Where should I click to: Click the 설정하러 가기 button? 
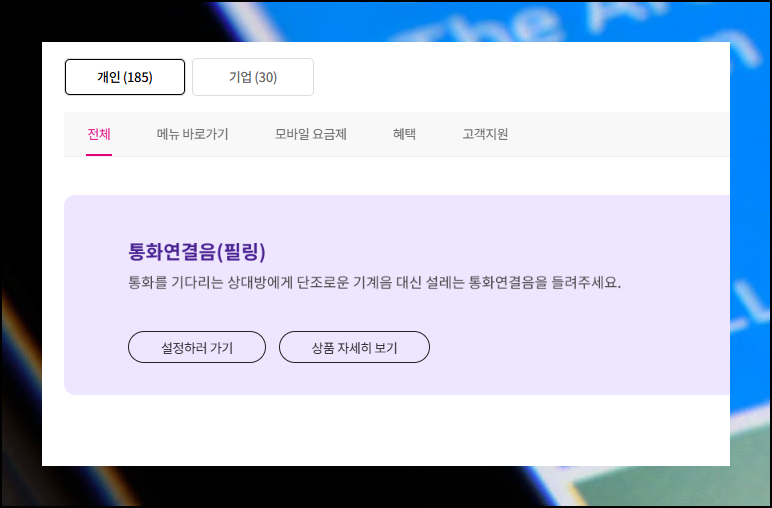pos(197,348)
